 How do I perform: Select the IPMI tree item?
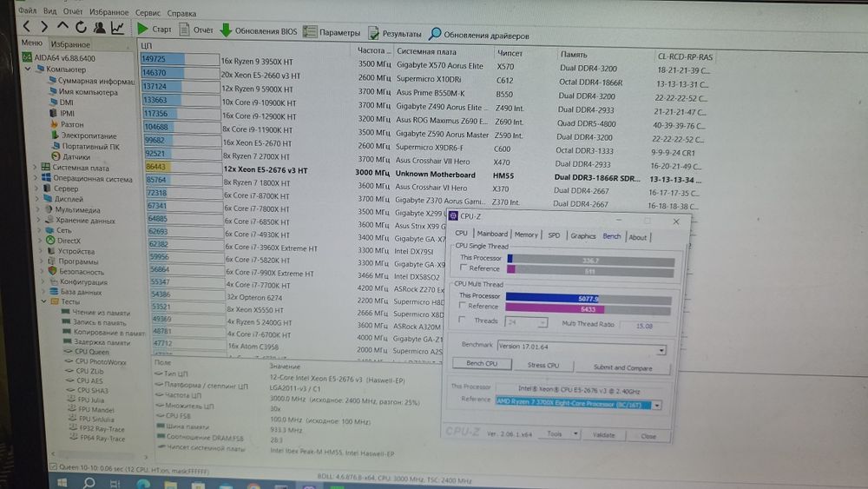62,113
